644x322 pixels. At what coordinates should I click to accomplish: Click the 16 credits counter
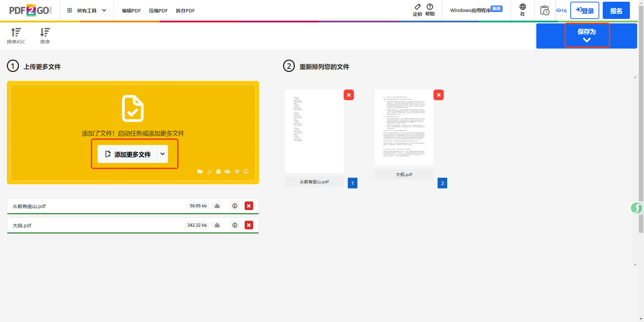point(561,10)
